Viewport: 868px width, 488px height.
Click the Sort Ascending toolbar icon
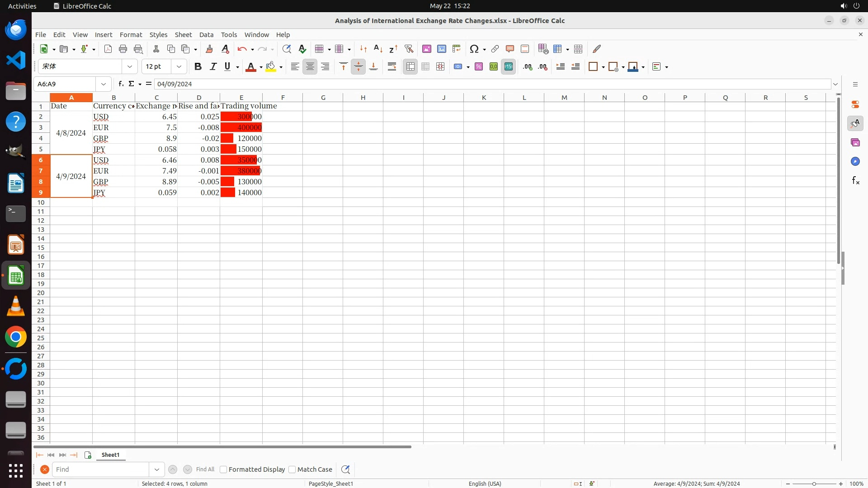(x=378, y=49)
